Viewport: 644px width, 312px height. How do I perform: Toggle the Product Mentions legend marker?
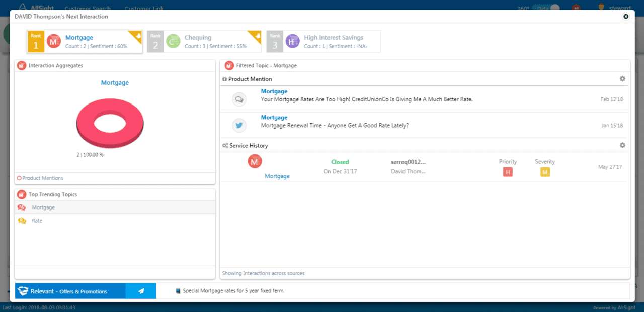(x=19, y=178)
